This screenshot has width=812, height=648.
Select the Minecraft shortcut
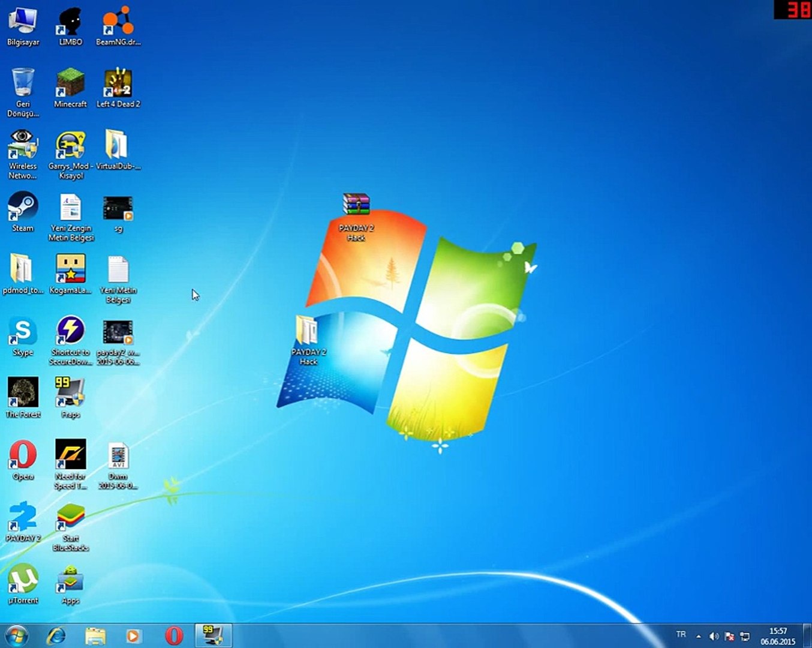[70, 89]
